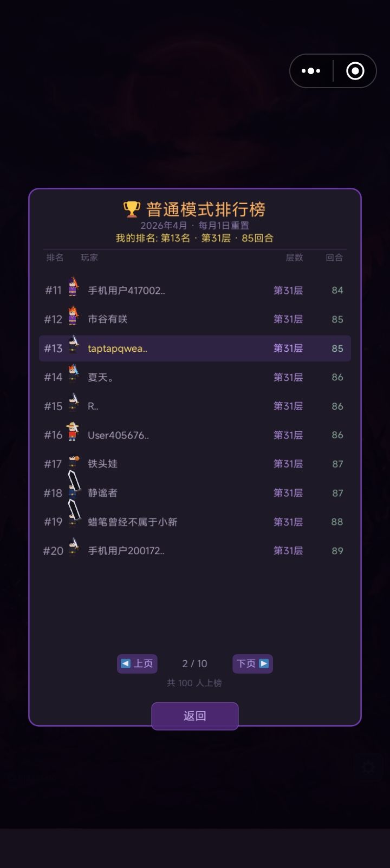Go to previous page with 上页
Screen dimensions: 390x868
(137, 663)
